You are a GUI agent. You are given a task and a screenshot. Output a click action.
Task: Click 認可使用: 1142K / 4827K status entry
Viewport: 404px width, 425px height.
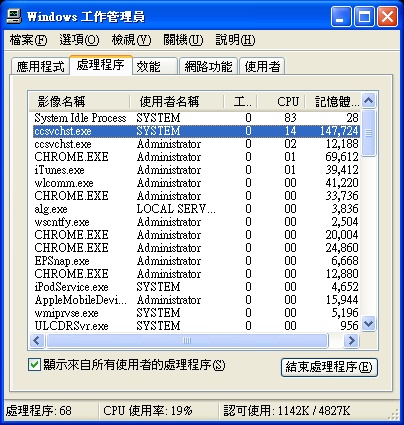click(287, 411)
